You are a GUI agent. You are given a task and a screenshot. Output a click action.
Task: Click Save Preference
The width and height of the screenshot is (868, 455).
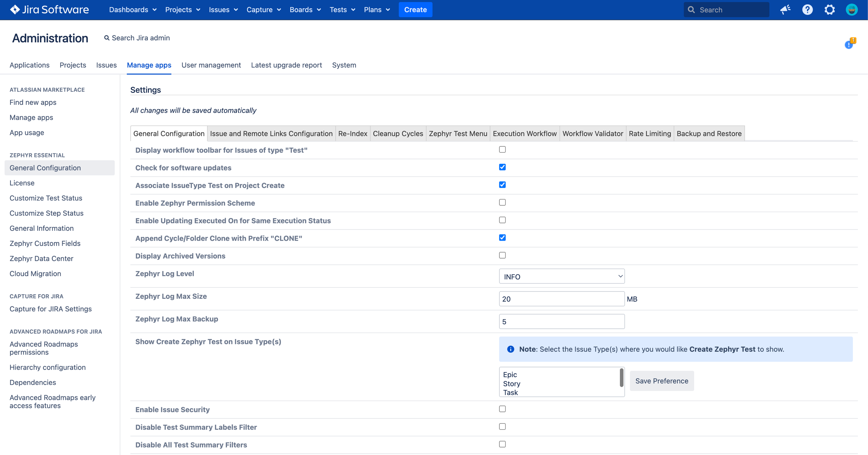point(661,381)
